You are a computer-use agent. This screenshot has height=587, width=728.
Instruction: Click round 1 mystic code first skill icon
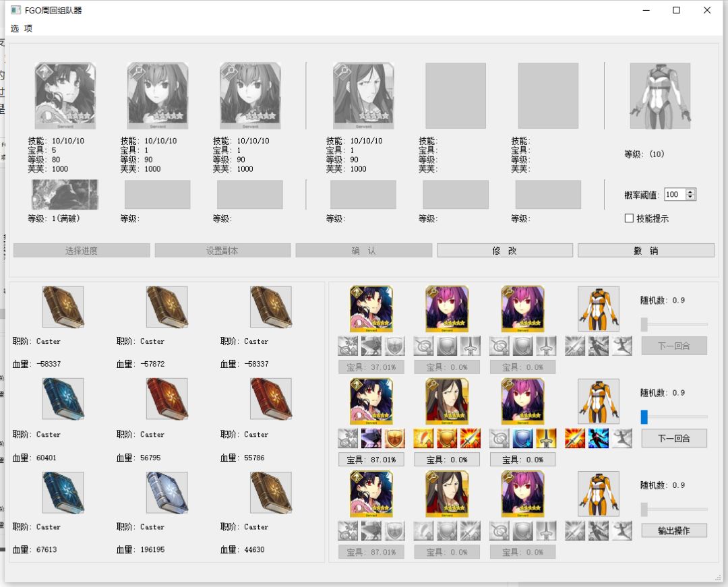coord(575,346)
